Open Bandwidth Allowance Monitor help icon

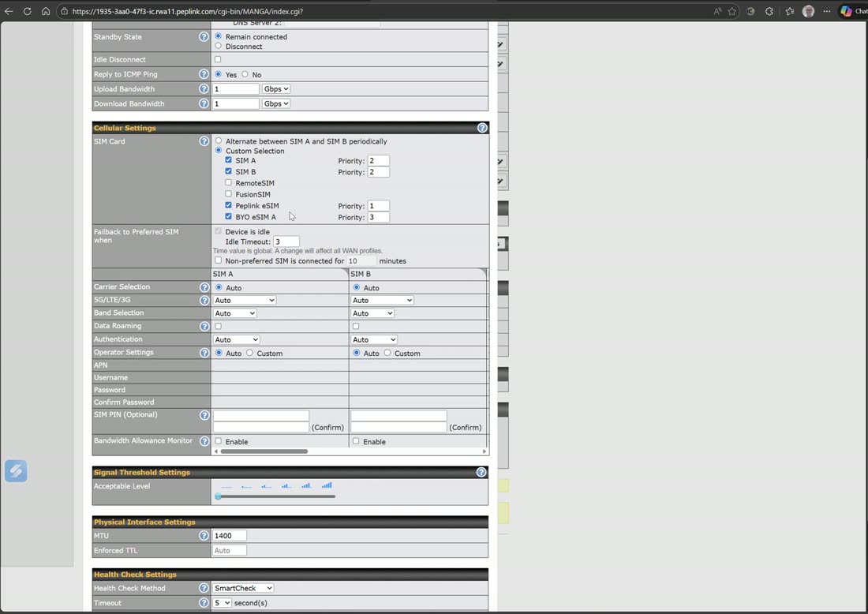pos(204,441)
